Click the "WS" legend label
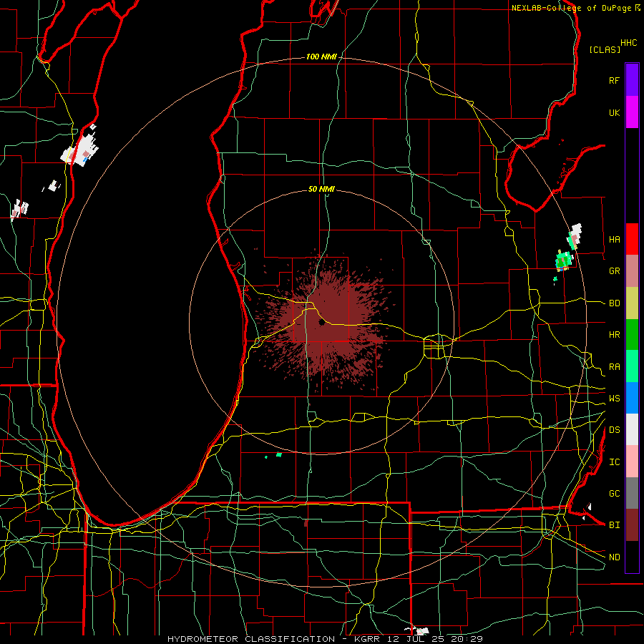The height and width of the screenshot is (644, 644). tap(614, 399)
